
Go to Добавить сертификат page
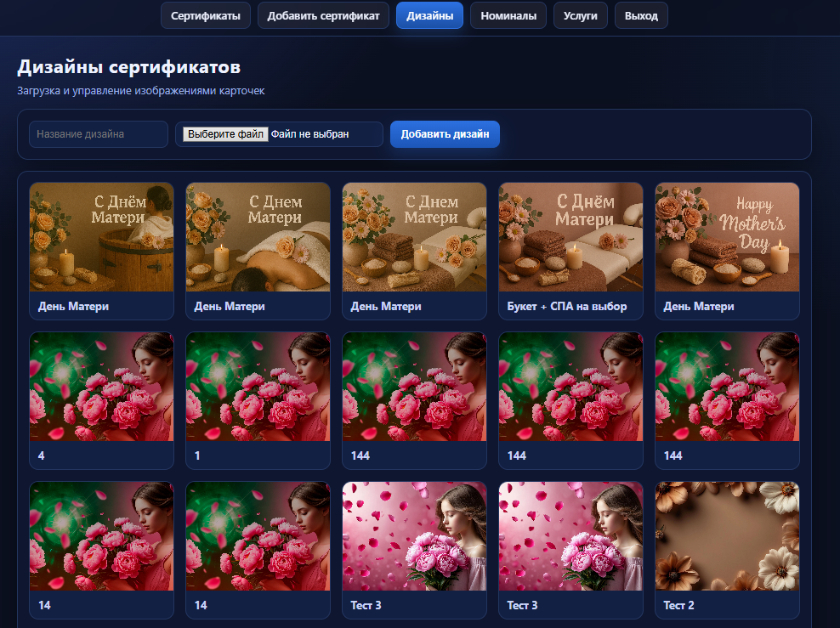click(x=323, y=15)
